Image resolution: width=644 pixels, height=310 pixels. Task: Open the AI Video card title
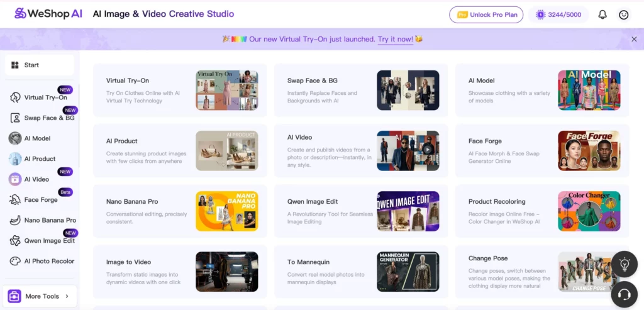[300, 137]
